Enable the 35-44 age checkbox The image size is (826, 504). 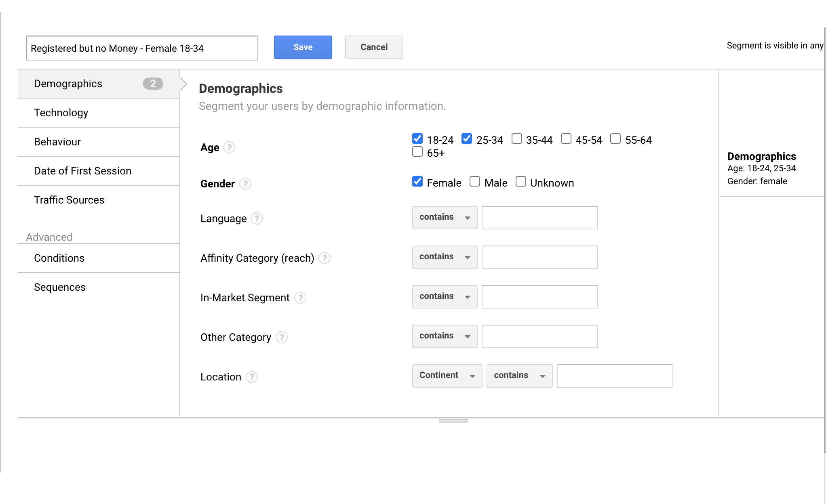pyautogui.click(x=516, y=139)
